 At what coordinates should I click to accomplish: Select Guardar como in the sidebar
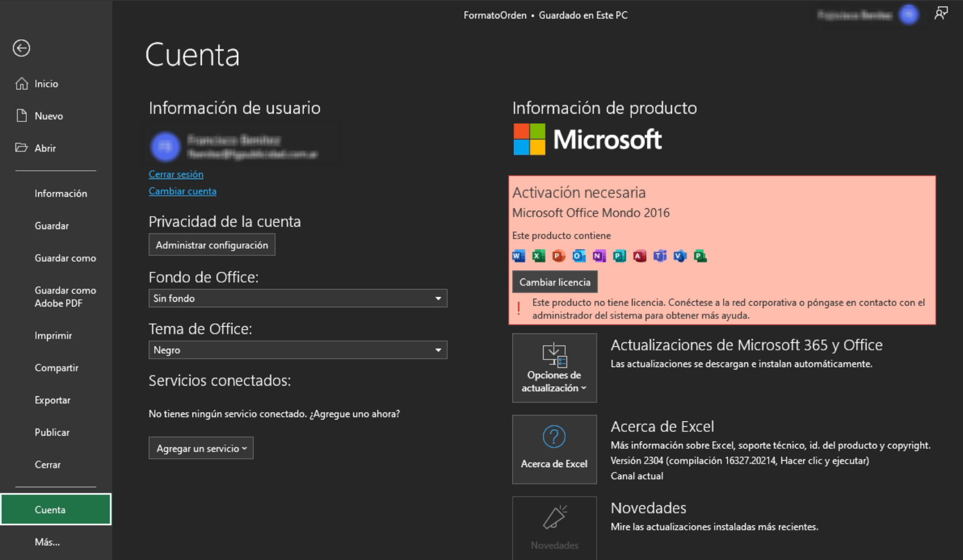tap(66, 258)
